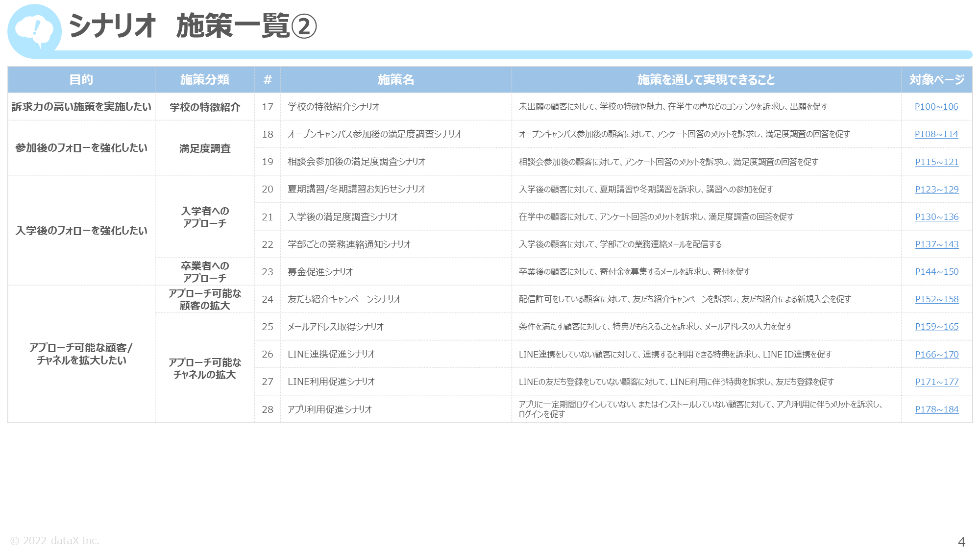Viewport: 980px width, 551px height.
Task: Click 学校の特徴紹介シナリオ in row 17
Action: 334,107
